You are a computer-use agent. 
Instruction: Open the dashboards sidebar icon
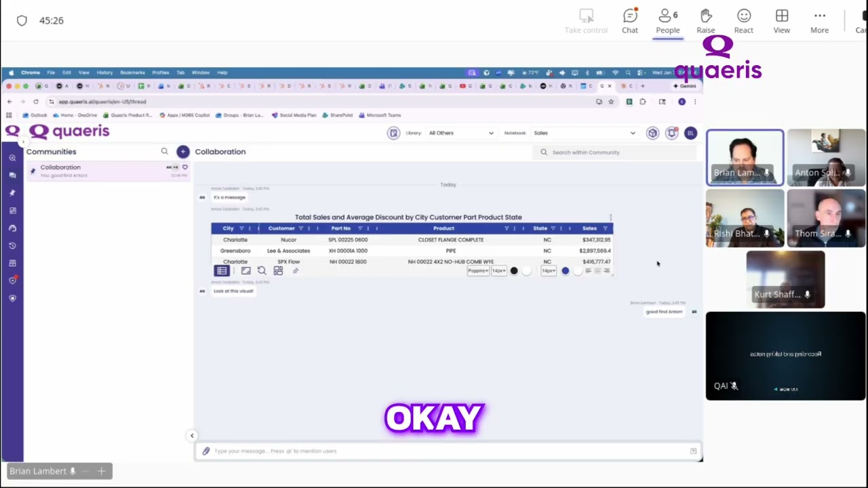12,210
